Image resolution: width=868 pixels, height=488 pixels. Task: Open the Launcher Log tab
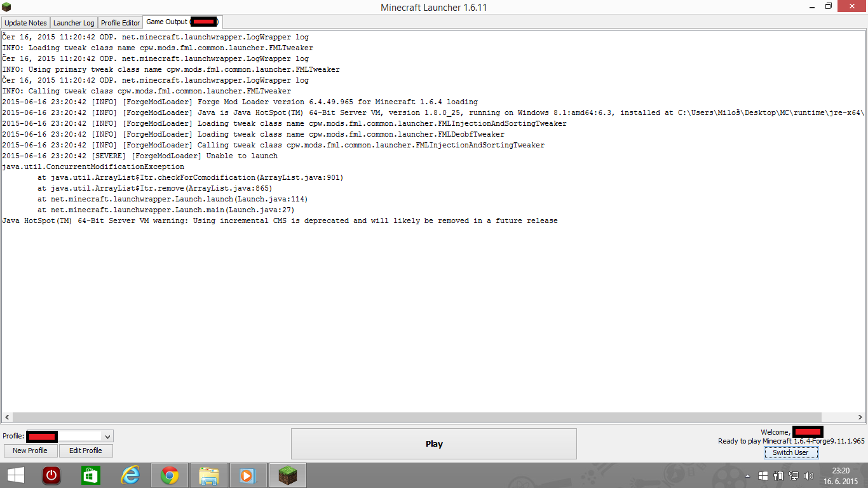[x=74, y=23]
